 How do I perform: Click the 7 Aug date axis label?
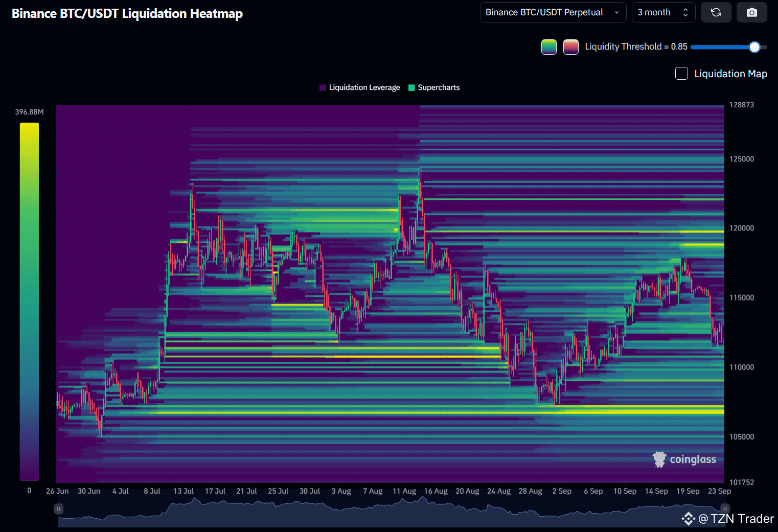(x=373, y=491)
